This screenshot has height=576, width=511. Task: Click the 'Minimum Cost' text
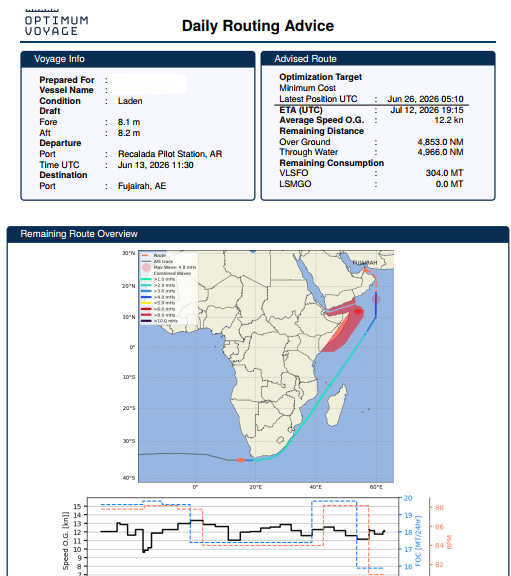pos(307,88)
